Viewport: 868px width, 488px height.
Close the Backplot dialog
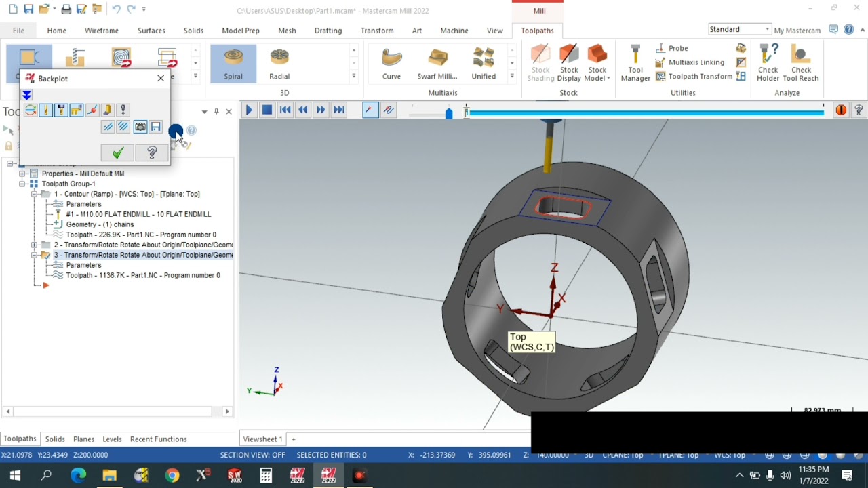(x=161, y=79)
